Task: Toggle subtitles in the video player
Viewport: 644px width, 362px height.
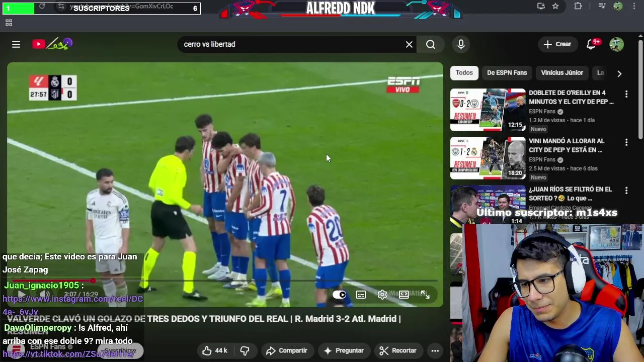Action: 361,295
